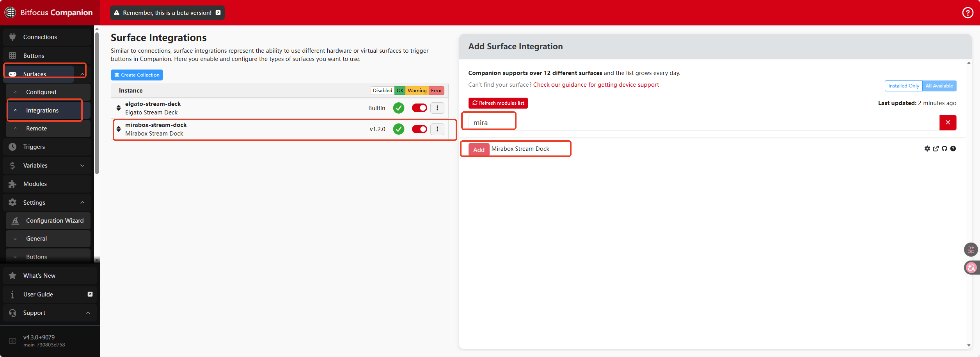
Task: Switch filter to Installed Only
Action: [x=903, y=86]
